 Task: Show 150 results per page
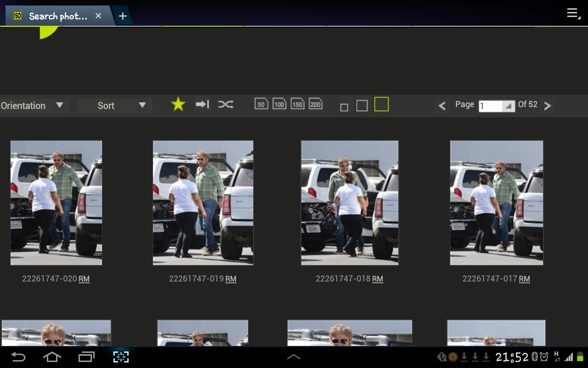[x=297, y=104]
